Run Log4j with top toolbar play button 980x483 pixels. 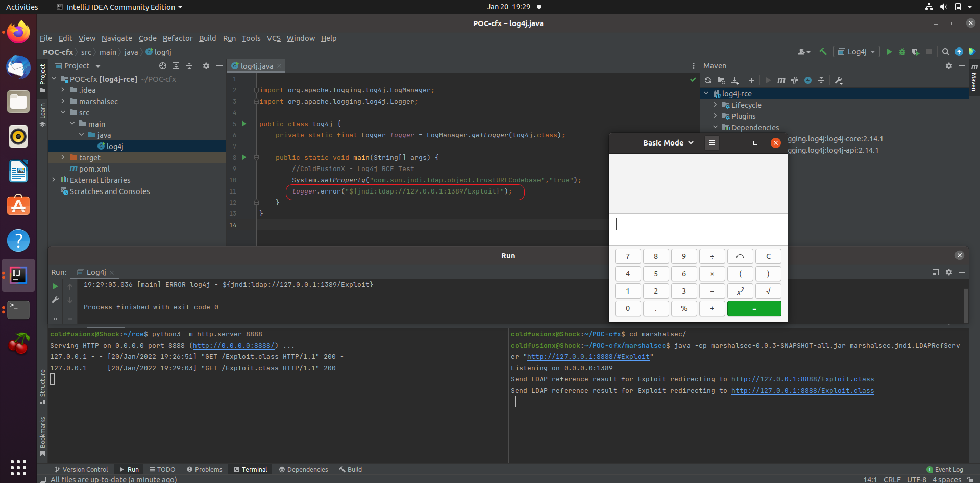click(x=889, y=52)
